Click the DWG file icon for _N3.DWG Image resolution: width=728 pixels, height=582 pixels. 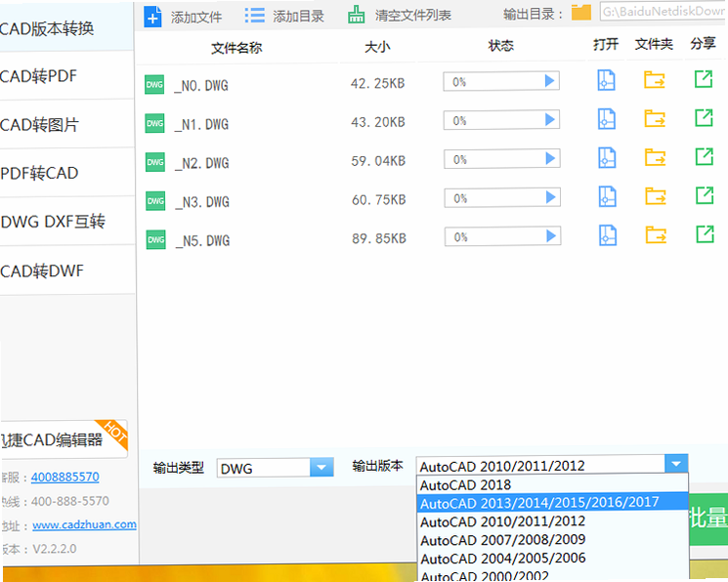pyautogui.click(x=155, y=201)
